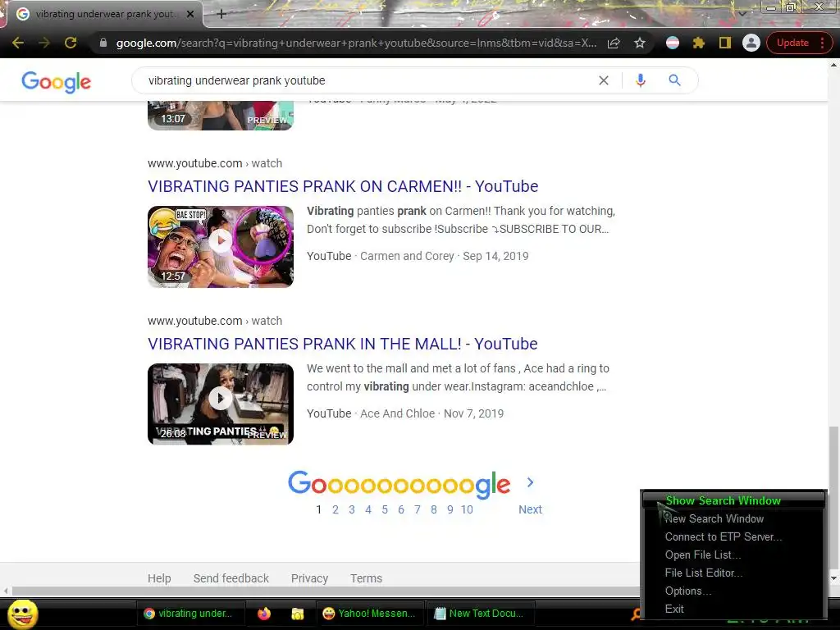Go to the Google logo homepage

57,81
